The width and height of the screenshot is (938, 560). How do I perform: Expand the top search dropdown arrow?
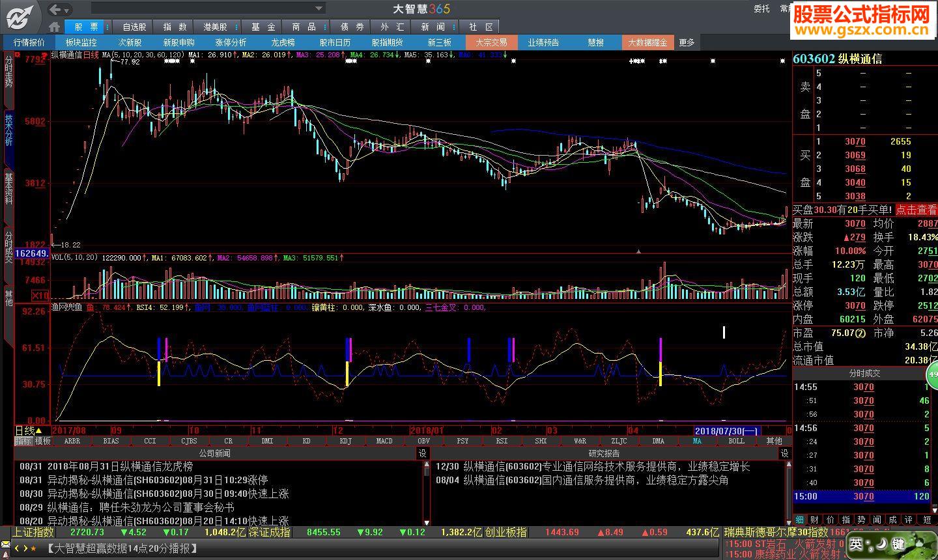click(x=319, y=9)
